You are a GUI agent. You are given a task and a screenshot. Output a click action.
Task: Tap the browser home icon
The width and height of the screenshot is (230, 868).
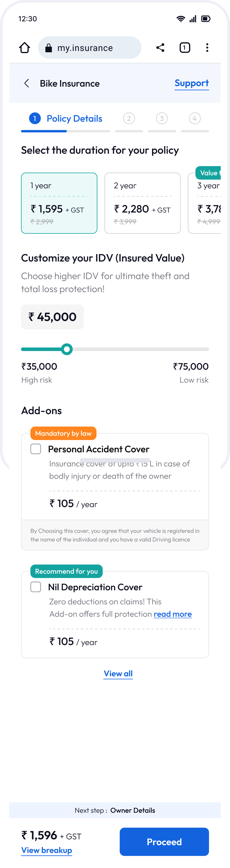(x=25, y=48)
